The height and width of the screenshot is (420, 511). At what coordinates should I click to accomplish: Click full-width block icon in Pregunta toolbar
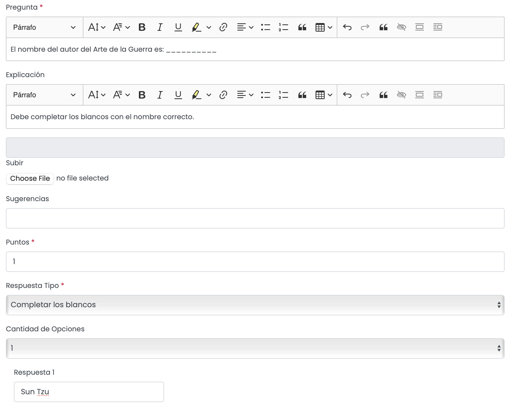click(420, 27)
